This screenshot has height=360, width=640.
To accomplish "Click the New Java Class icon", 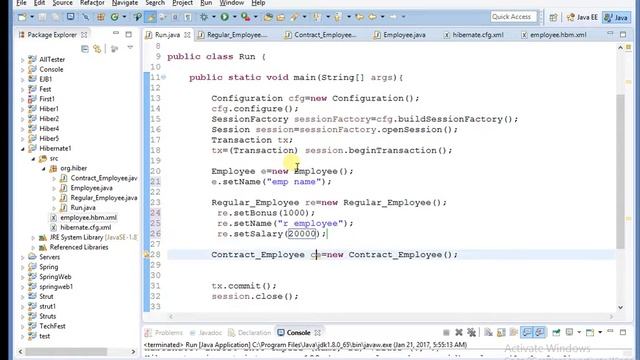I will tap(115, 17).
